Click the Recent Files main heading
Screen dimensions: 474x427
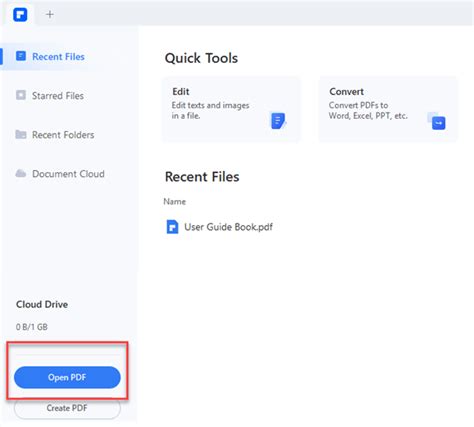202,177
